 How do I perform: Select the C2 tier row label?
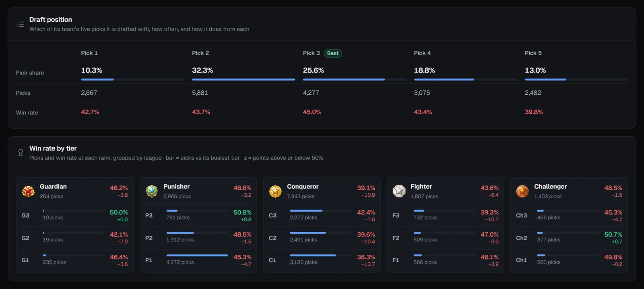pos(272,238)
